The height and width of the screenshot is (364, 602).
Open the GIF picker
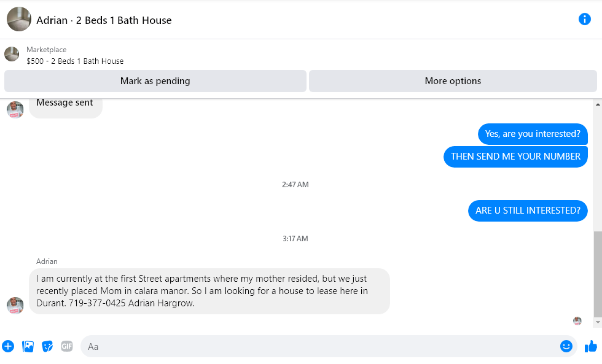point(67,346)
